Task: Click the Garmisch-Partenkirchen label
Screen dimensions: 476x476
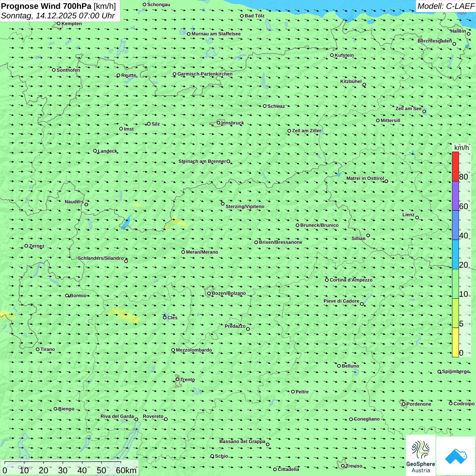Action: (205, 74)
